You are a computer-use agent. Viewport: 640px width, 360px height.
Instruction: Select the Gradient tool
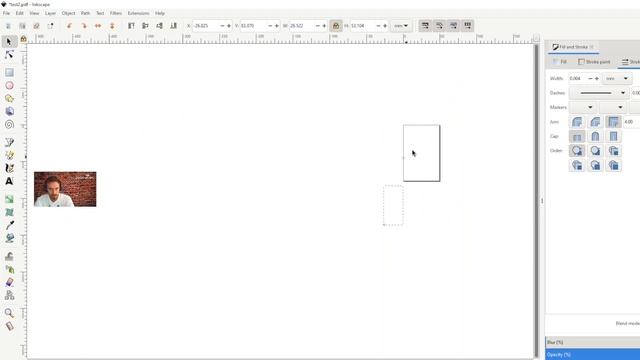pyautogui.click(x=9, y=199)
